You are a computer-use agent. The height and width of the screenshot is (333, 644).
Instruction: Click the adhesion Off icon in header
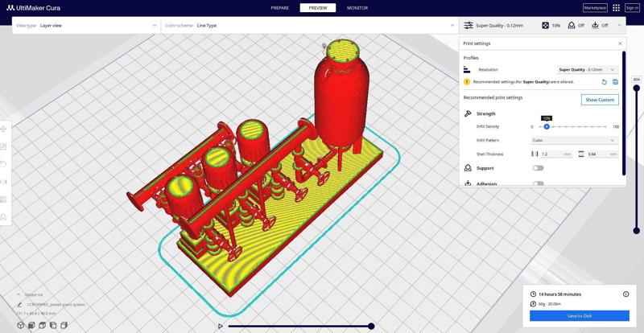[x=596, y=26]
